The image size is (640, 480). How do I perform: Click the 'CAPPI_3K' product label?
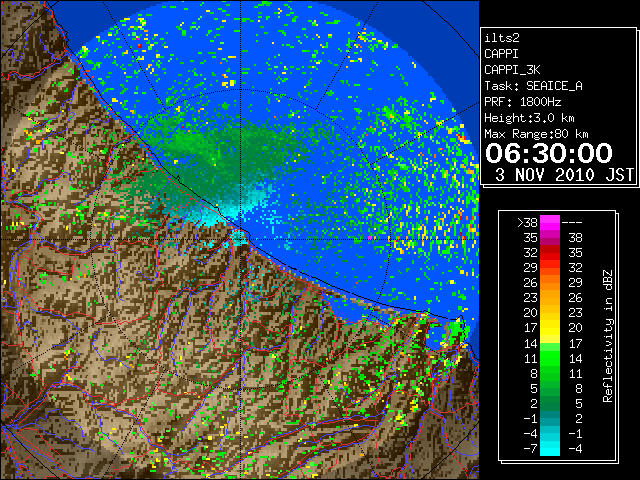tap(512, 70)
